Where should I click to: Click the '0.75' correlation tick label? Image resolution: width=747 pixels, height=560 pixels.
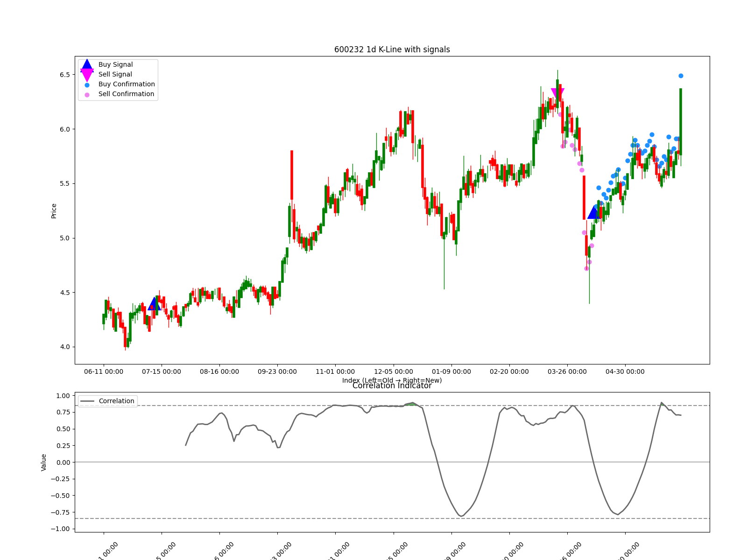63,413
